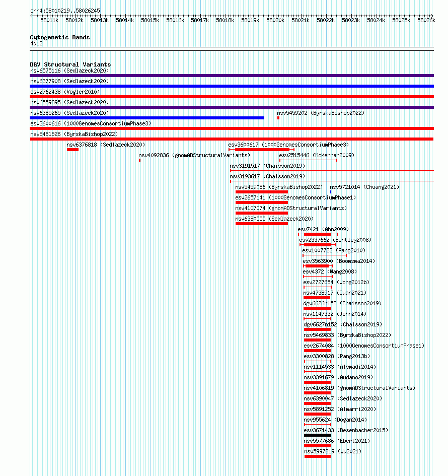The height and width of the screenshot is (476, 448).
Task: Click the thin red line under nsv3191517
Action: click(x=332, y=171)
